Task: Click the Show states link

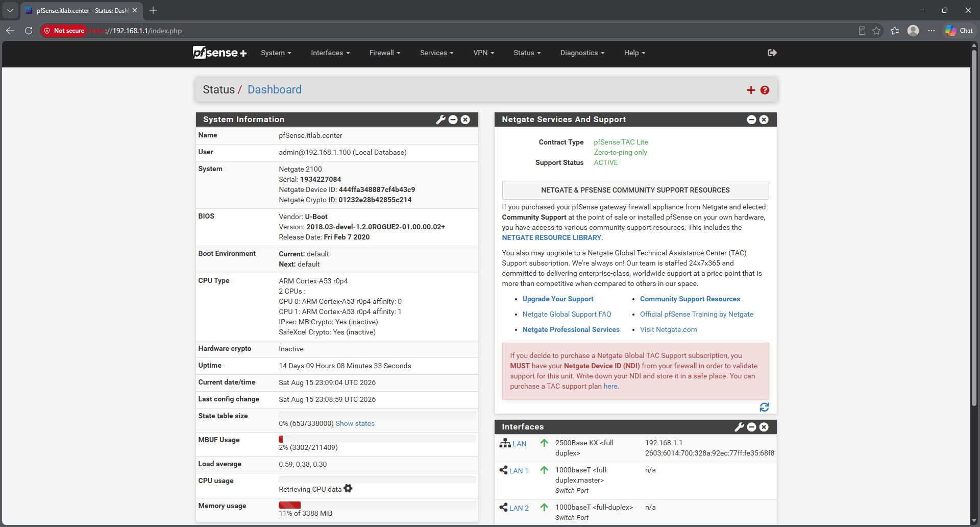Action: click(355, 423)
